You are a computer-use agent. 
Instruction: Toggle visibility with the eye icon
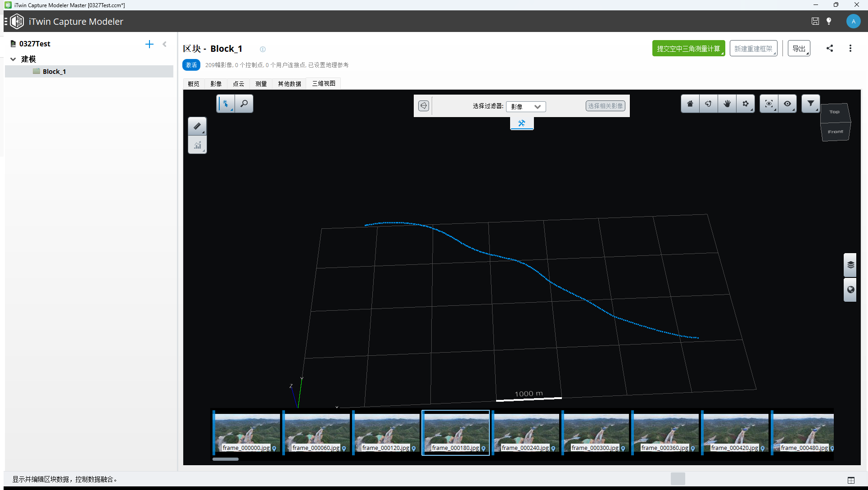(x=787, y=104)
